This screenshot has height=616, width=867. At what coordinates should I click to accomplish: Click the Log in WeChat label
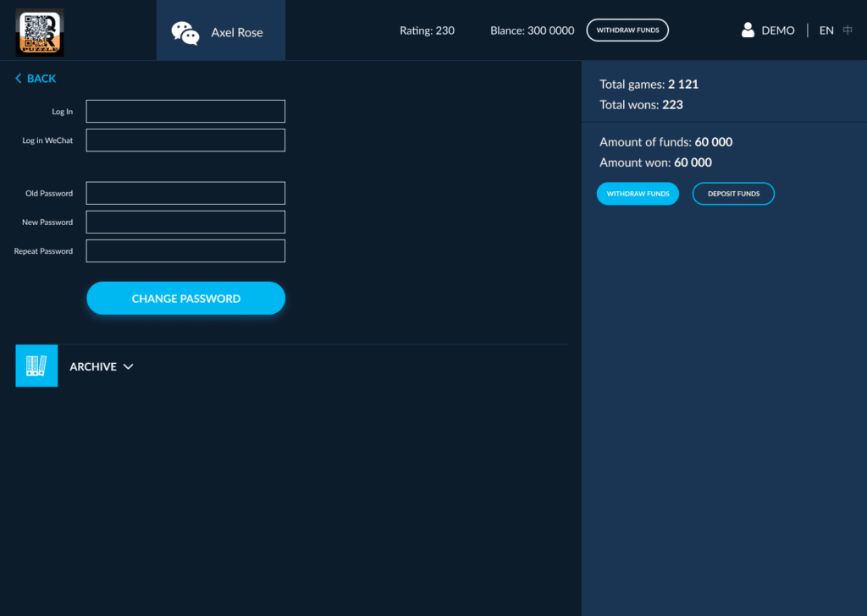[47, 140]
